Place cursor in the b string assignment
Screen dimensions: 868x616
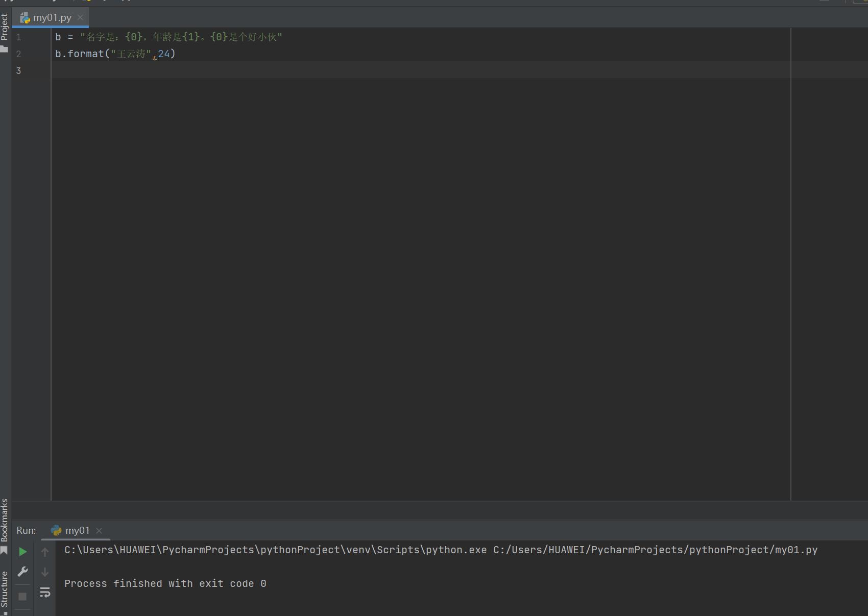(x=168, y=37)
